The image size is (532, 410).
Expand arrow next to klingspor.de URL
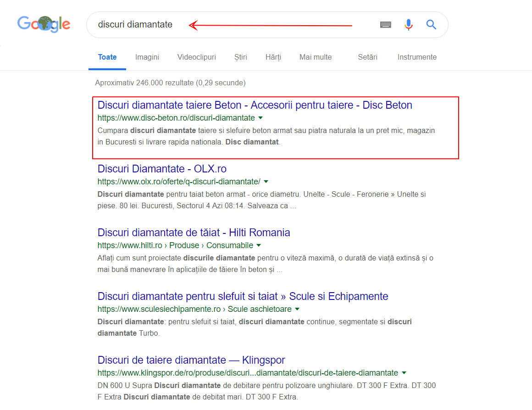click(x=404, y=373)
